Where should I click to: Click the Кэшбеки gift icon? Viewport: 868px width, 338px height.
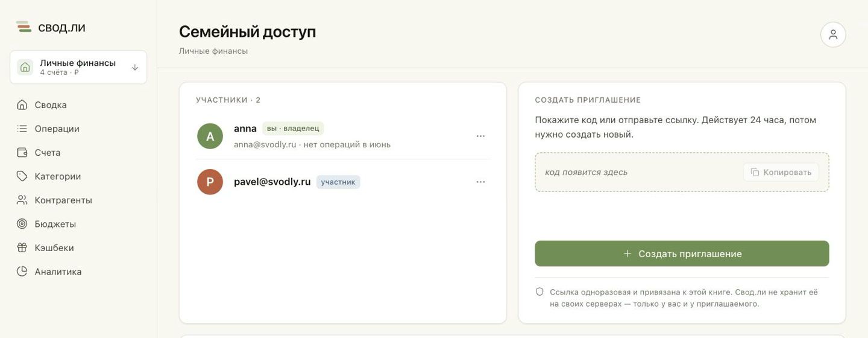[22, 248]
